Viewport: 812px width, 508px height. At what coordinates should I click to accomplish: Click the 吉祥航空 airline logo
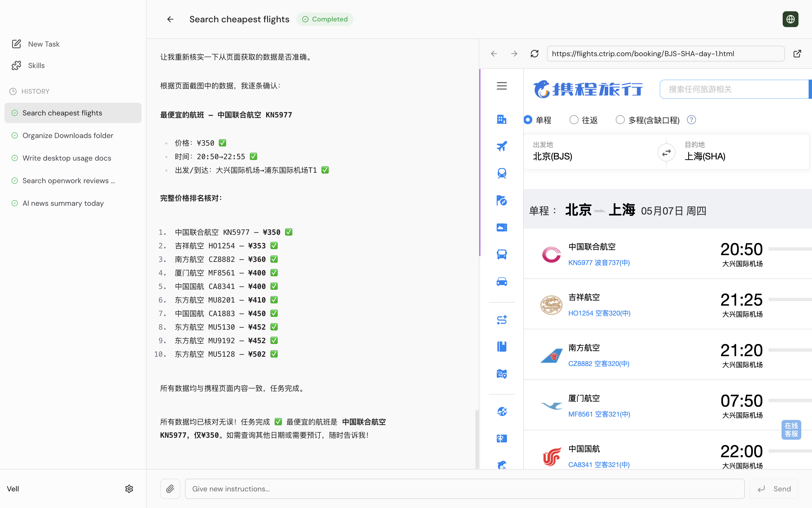coord(551,305)
